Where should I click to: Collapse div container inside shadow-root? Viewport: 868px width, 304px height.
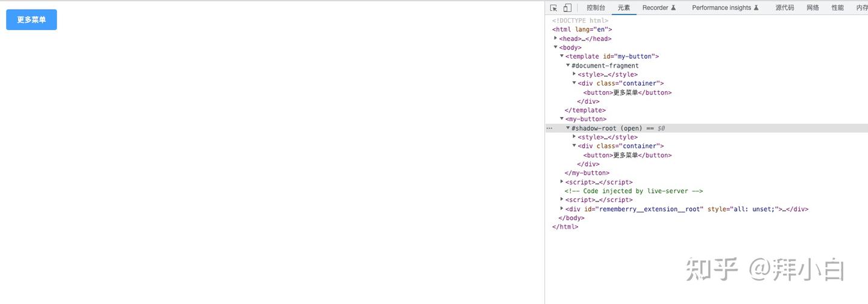(x=574, y=146)
